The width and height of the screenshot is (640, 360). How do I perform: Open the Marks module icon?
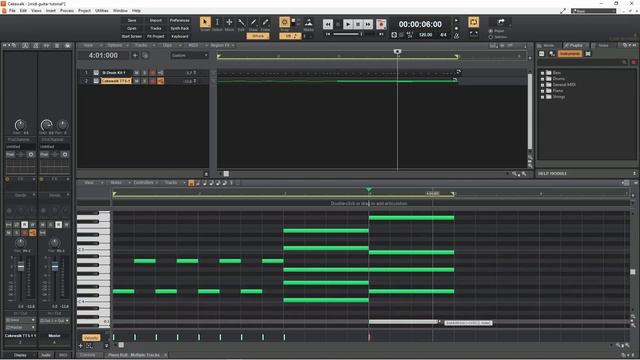coord(309,23)
